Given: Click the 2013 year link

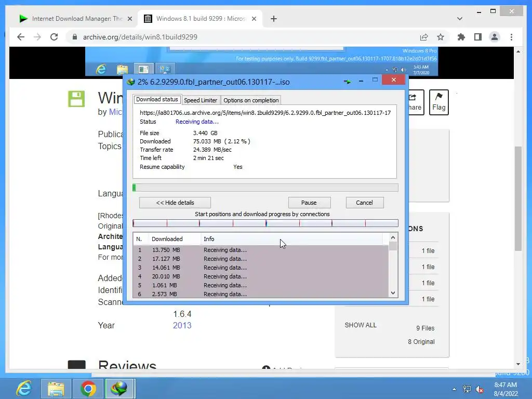Looking at the screenshot, I should click(182, 325).
